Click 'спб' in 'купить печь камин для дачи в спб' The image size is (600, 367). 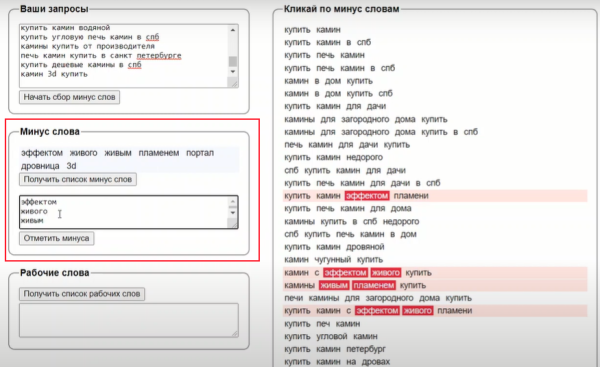click(433, 183)
